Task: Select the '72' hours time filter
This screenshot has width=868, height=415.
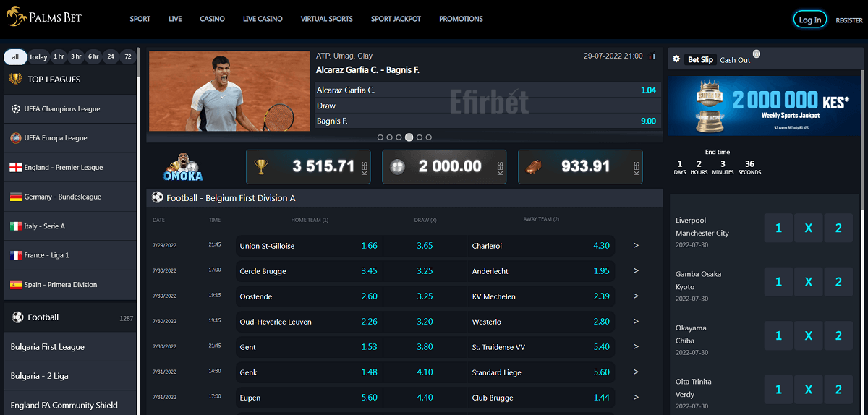Action: tap(128, 56)
